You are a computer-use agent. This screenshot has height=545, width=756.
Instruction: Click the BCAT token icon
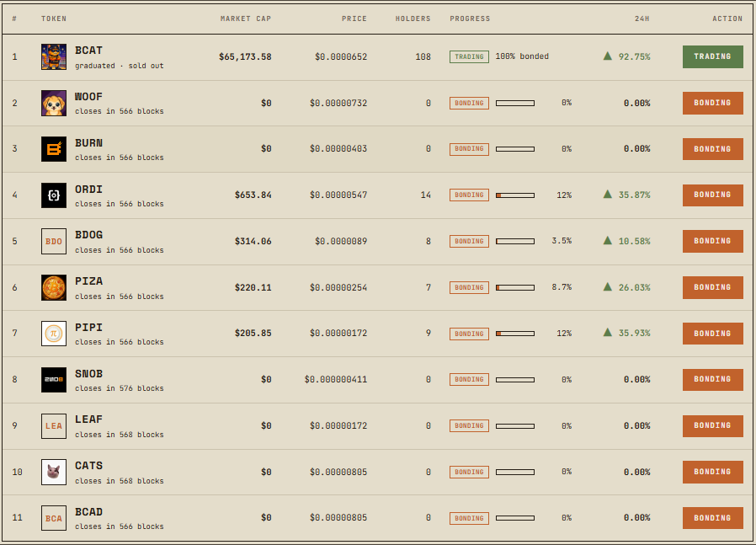click(54, 57)
